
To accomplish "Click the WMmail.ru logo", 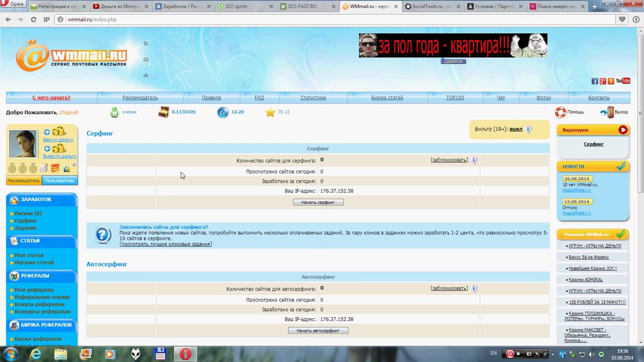I will point(71,55).
